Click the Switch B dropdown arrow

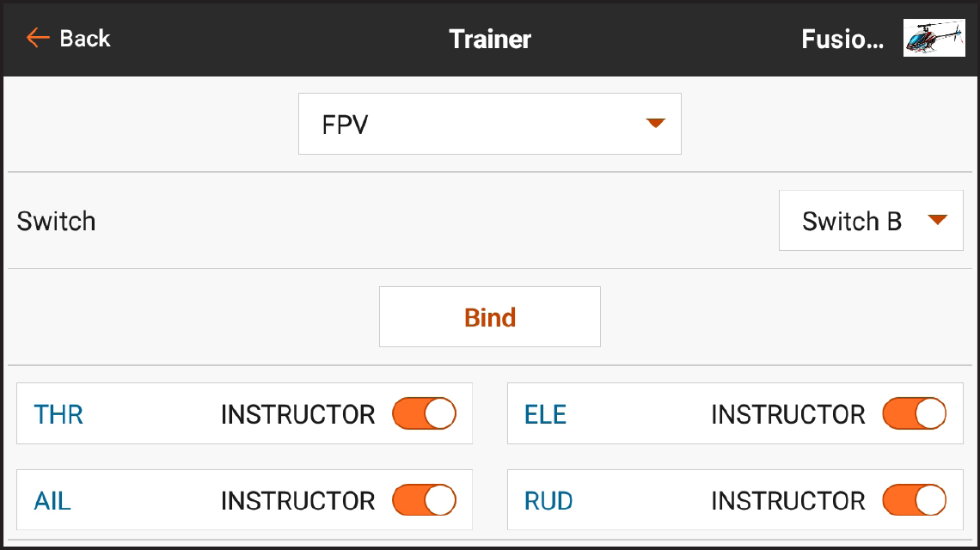tap(938, 221)
